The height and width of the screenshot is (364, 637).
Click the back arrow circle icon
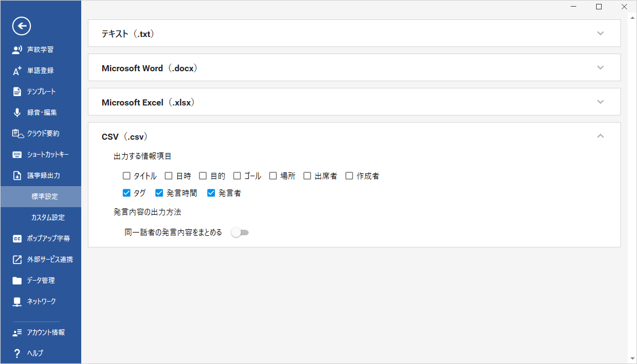coord(22,26)
